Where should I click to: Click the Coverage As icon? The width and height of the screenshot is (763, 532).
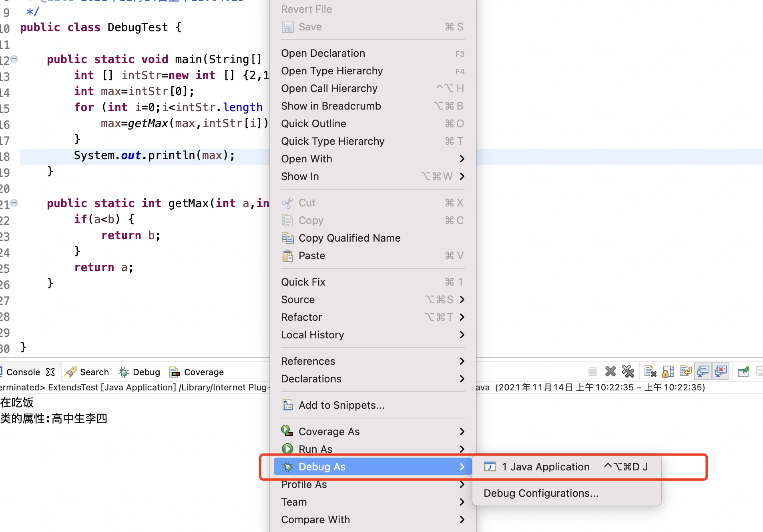point(287,431)
